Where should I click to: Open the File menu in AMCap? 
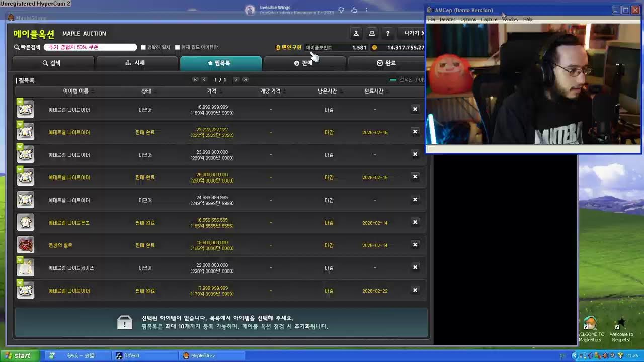pos(431,19)
